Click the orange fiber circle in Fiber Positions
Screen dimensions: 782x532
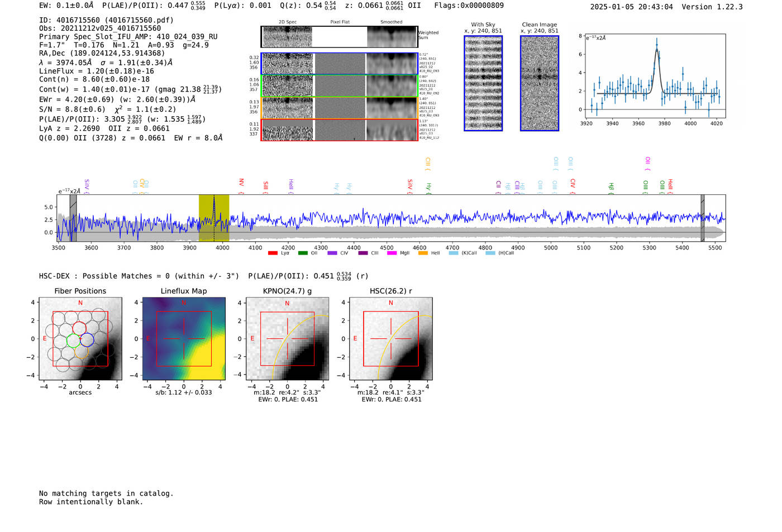click(x=81, y=352)
